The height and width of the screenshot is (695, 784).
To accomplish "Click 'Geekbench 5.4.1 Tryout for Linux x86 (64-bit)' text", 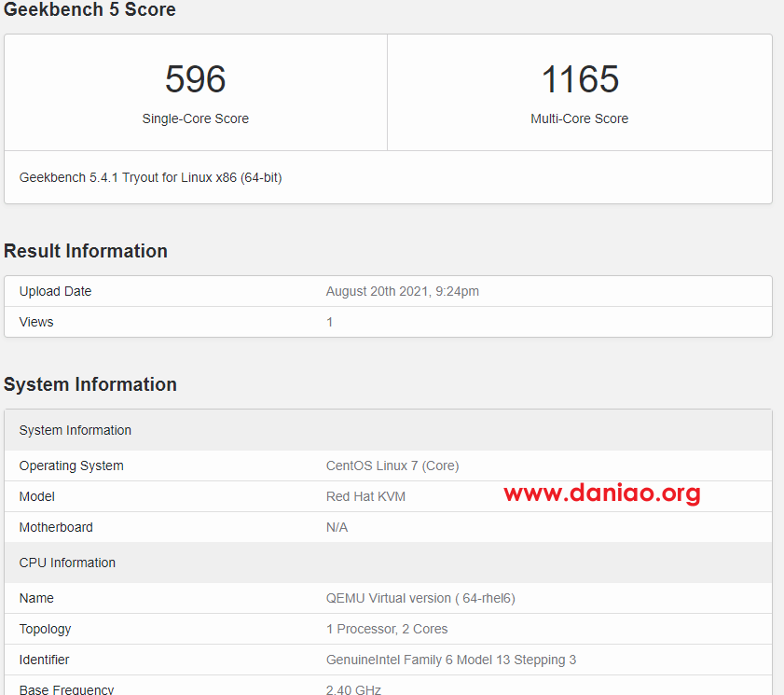I will [x=150, y=177].
